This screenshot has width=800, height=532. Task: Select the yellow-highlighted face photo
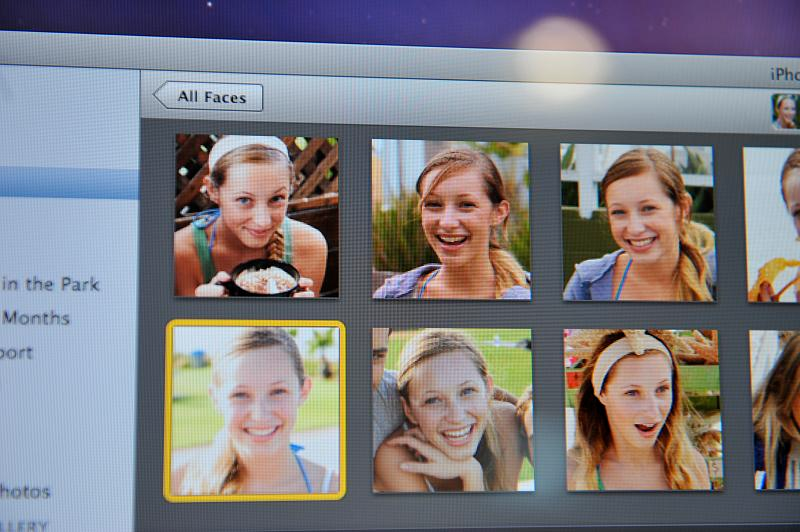point(255,411)
